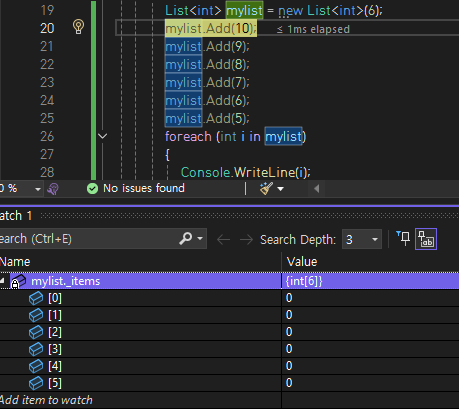Click mylist.Add(8) statement
The image size is (459, 409).
coord(207,64)
